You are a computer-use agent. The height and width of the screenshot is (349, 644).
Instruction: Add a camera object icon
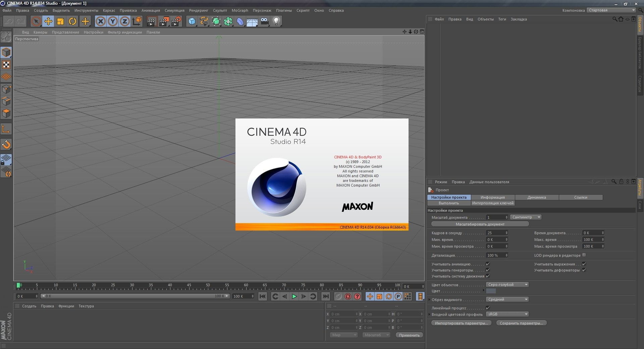[x=264, y=21]
